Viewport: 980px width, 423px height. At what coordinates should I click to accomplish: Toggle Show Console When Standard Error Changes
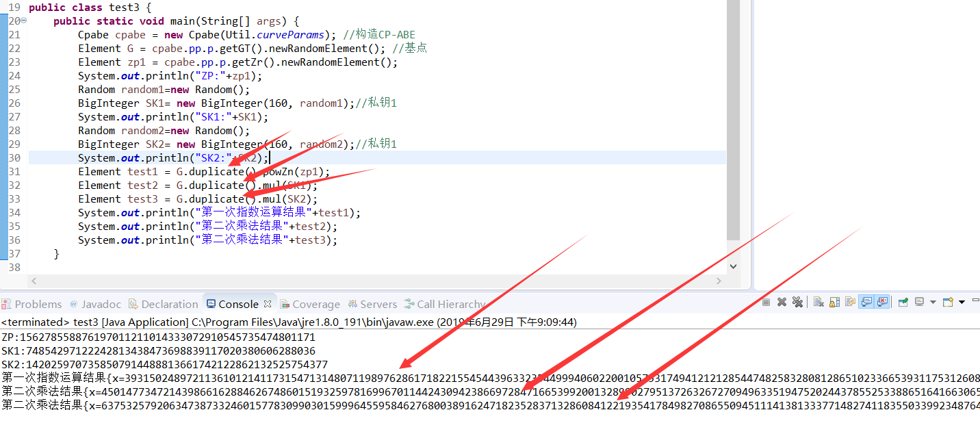882,302
